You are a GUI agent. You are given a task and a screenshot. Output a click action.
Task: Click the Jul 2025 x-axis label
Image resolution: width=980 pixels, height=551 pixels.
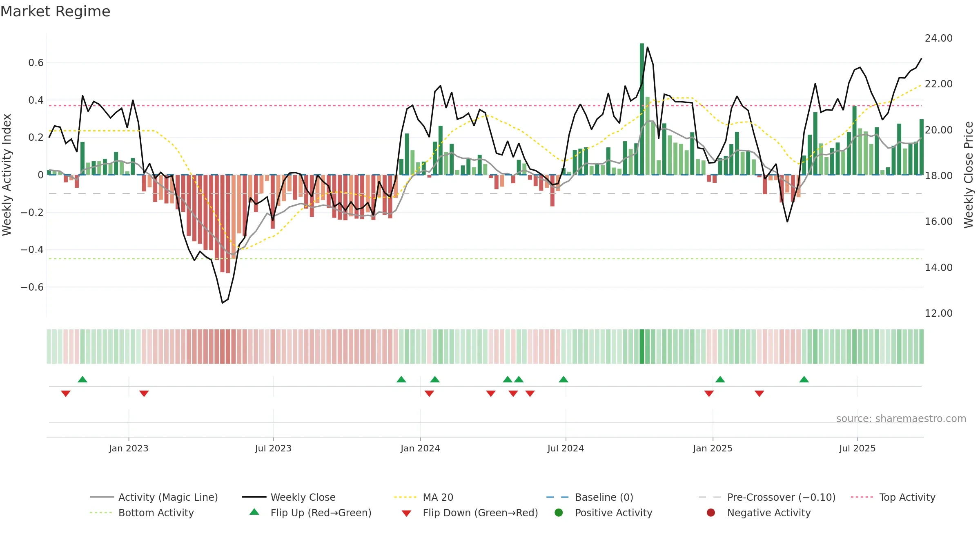[x=857, y=448]
